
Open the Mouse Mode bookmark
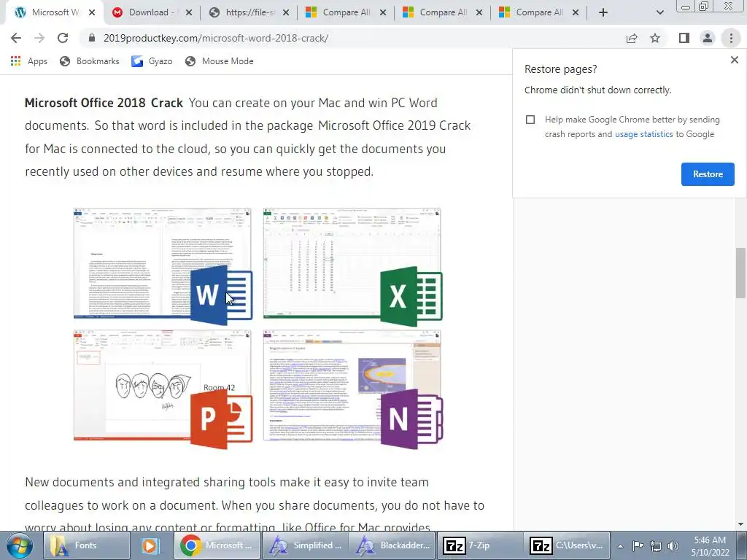[219, 61]
